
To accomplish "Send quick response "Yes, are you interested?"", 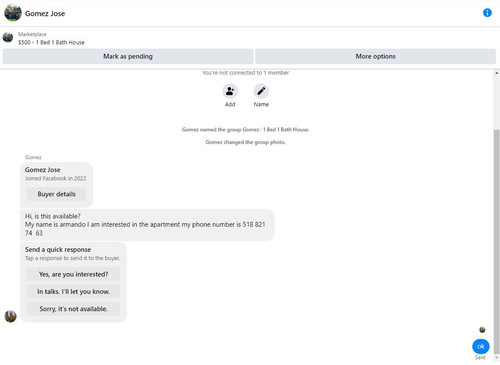I will 73,274.
